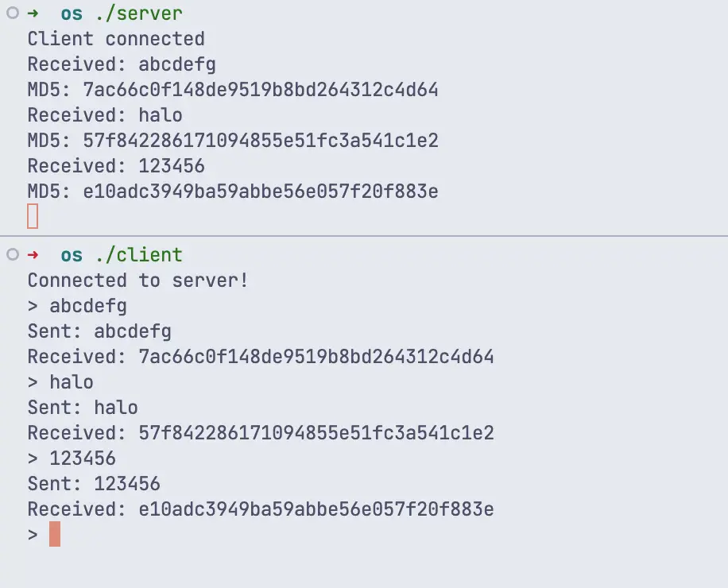
Task: Click the red prompt arrow in client terminal
Action: coord(33,255)
